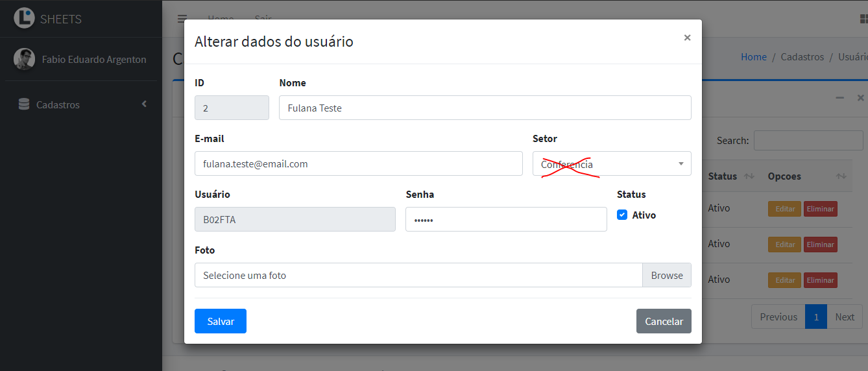Sort the Status column with arrows icon

(x=749, y=176)
